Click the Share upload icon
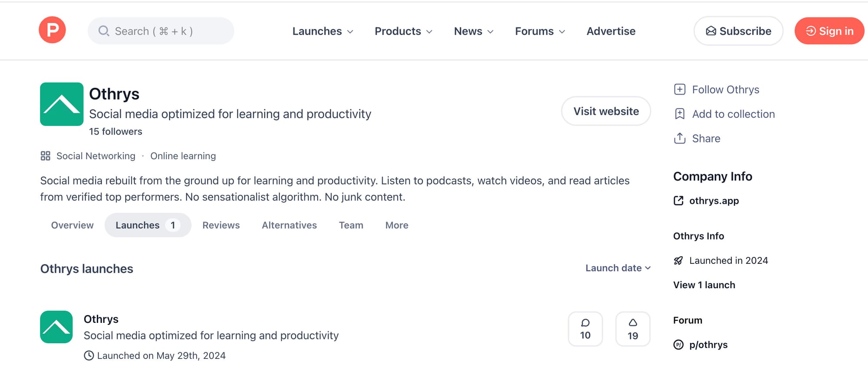This screenshot has width=868, height=388. tap(680, 138)
